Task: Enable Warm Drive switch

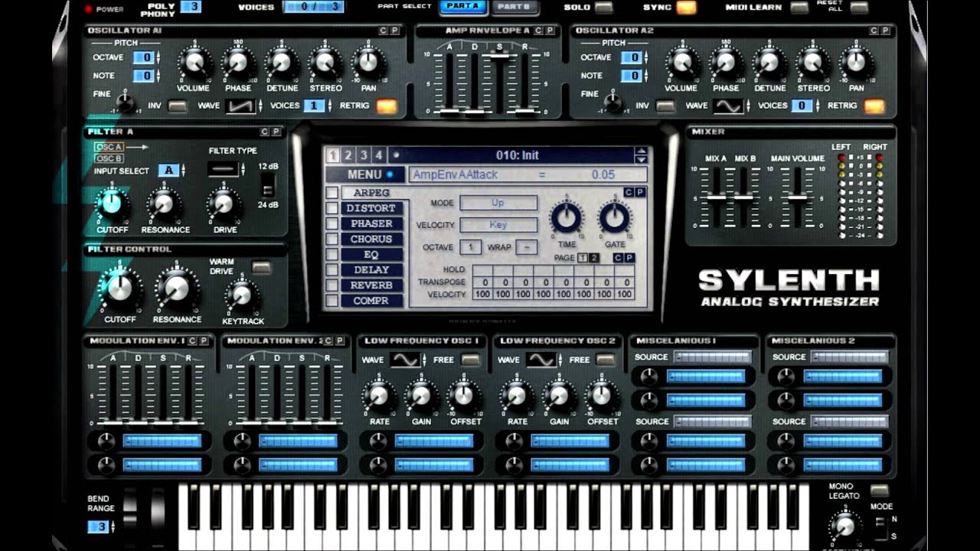Action: 261,268
